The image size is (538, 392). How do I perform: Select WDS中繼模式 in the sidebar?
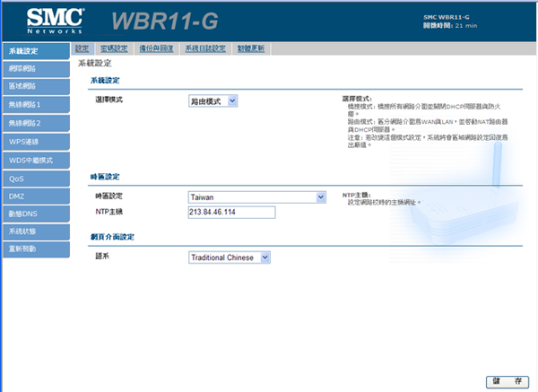[x=36, y=160]
